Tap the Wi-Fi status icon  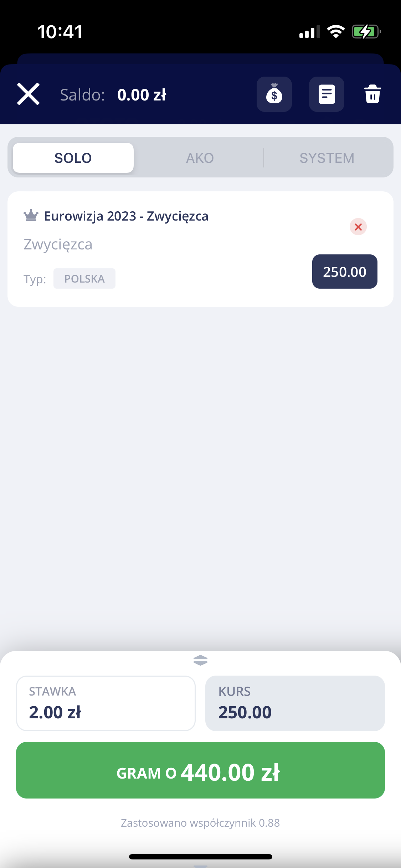(x=336, y=32)
